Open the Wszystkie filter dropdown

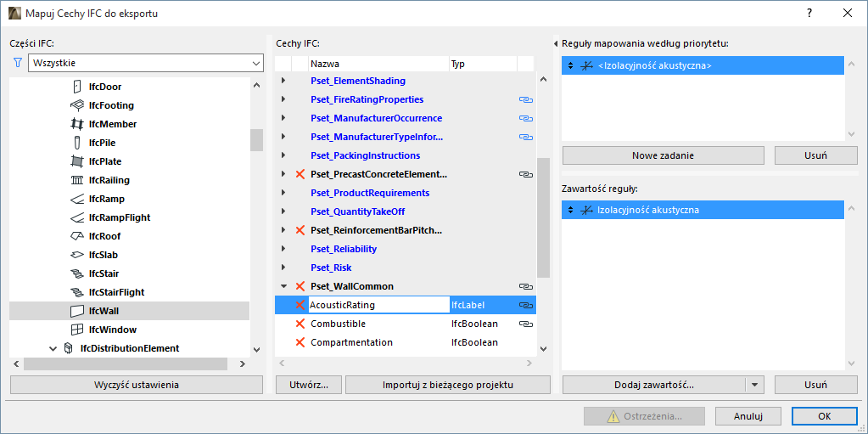click(x=145, y=64)
